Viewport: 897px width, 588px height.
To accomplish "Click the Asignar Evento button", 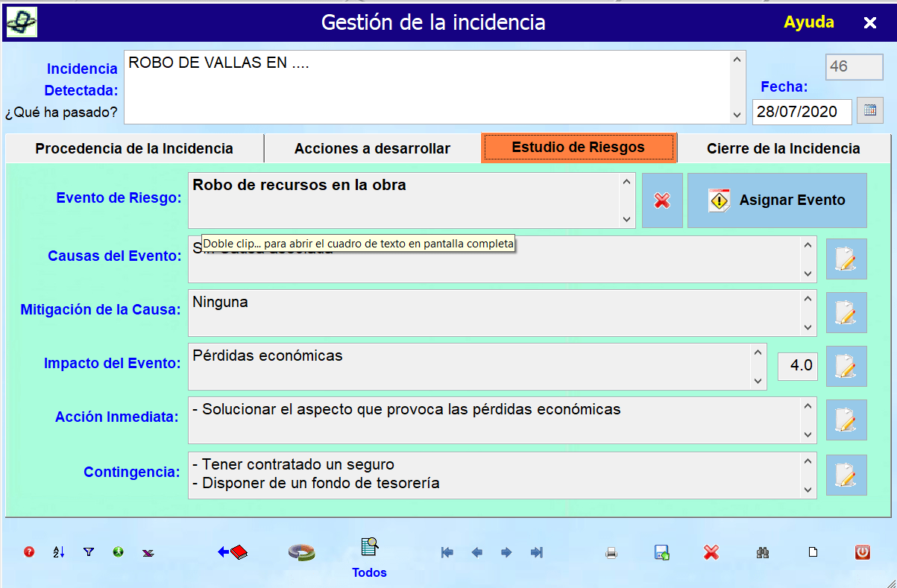I will [777, 200].
